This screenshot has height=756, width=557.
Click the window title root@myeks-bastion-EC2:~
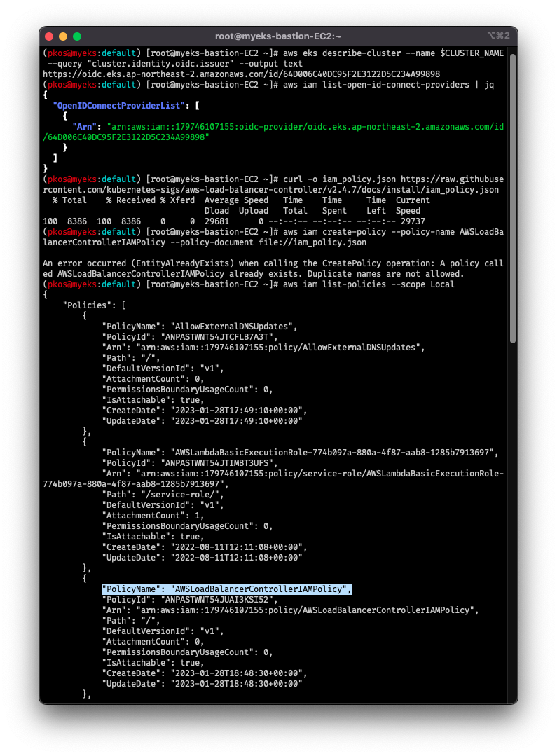[277, 36]
